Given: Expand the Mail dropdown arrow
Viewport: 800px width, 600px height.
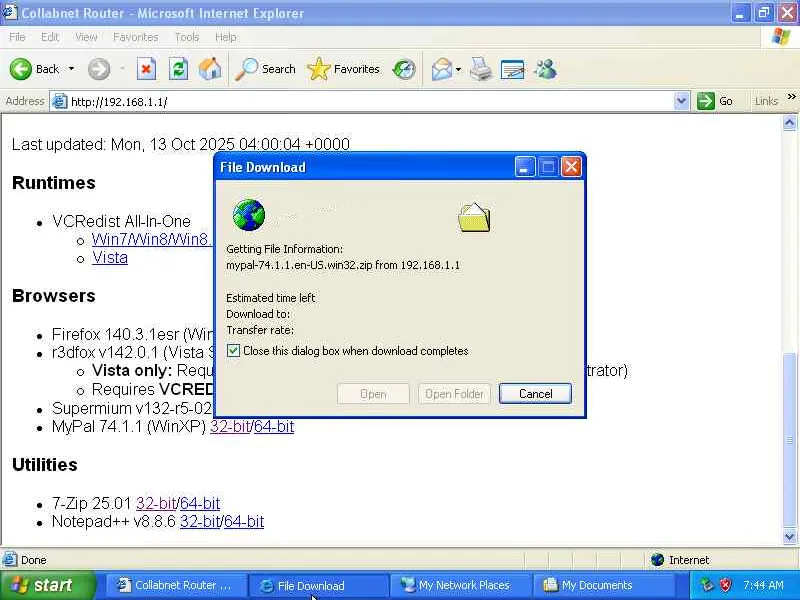Looking at the screenshot, I should coord(458,69).
